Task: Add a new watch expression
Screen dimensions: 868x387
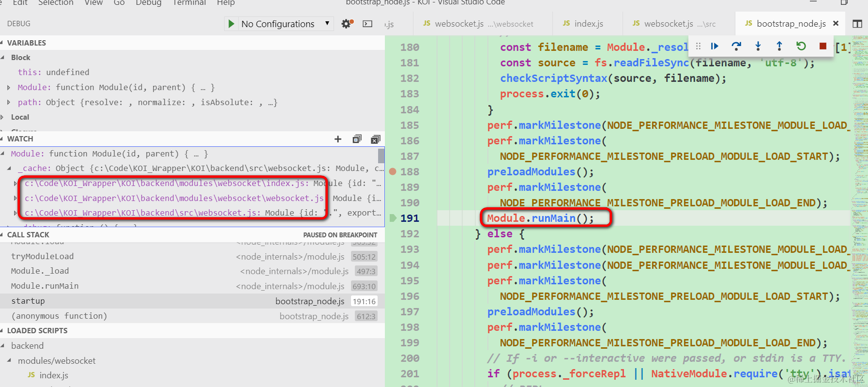Action: tap(338, 139)
